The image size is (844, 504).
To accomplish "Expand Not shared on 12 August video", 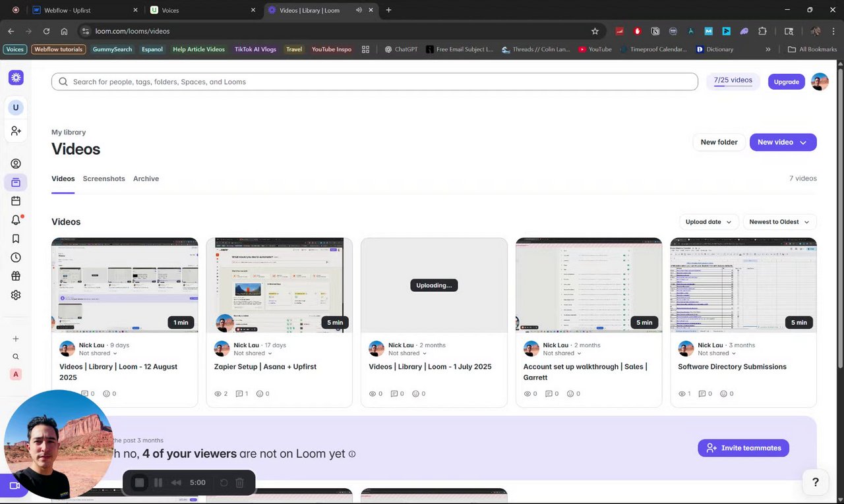I will [98, 353].
